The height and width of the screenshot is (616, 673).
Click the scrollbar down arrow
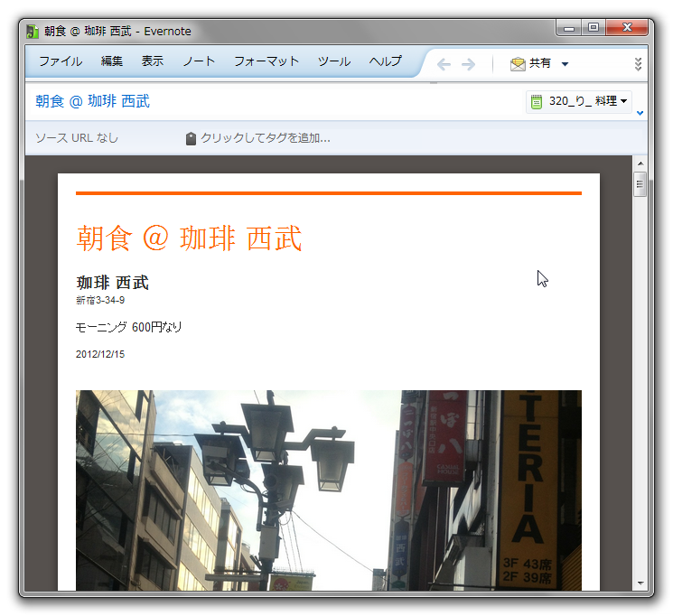pos(640,583)
